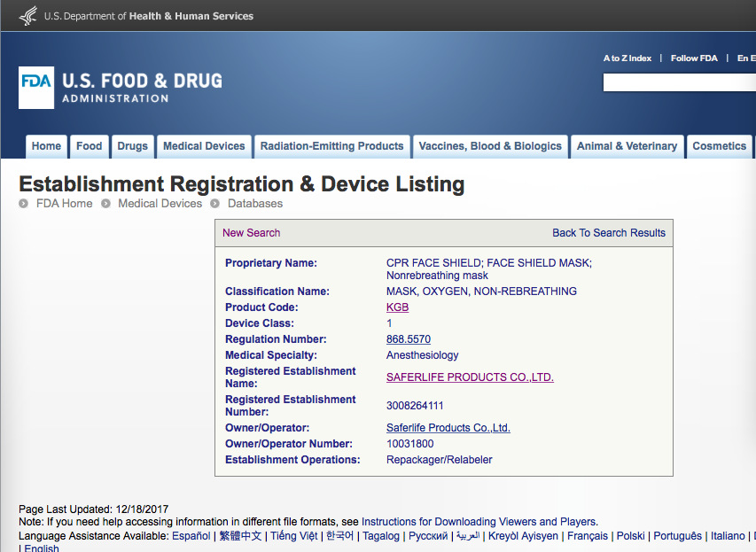The width and height of the screenshot is (756, 552).
Task: Select Español language assistance
Action: [191, 536]
